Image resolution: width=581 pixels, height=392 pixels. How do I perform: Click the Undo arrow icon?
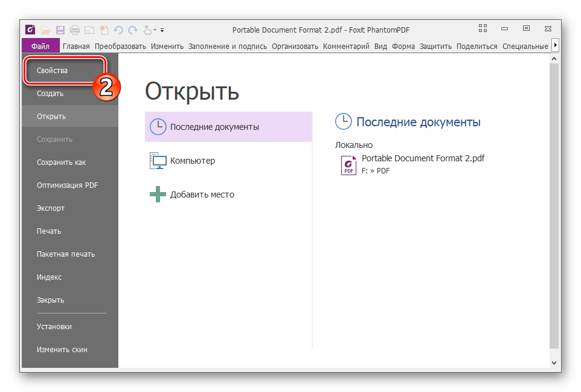click(118, 30)
